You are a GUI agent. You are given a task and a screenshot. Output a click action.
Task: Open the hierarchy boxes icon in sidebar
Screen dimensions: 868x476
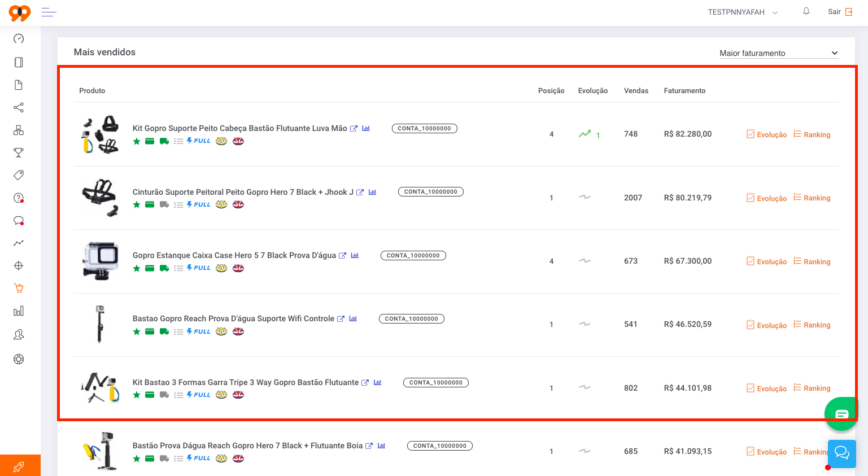click(x=19, y=130)
